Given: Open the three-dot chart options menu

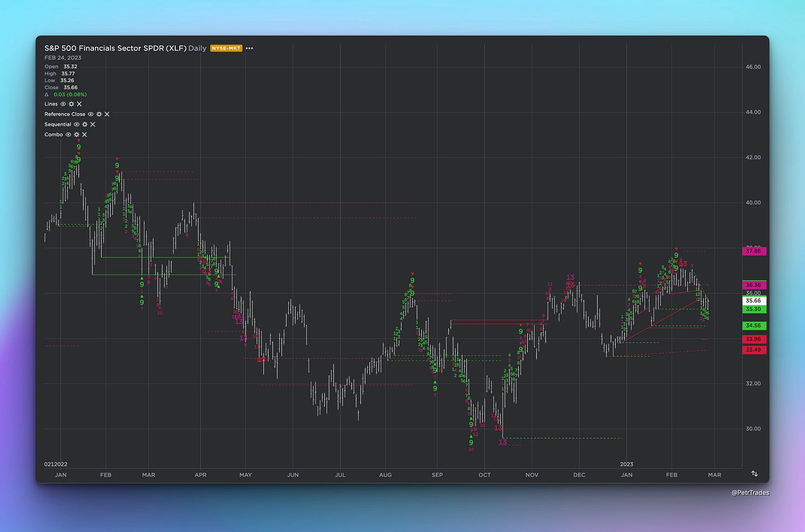Looking at the screenshot, I should 249,48.
